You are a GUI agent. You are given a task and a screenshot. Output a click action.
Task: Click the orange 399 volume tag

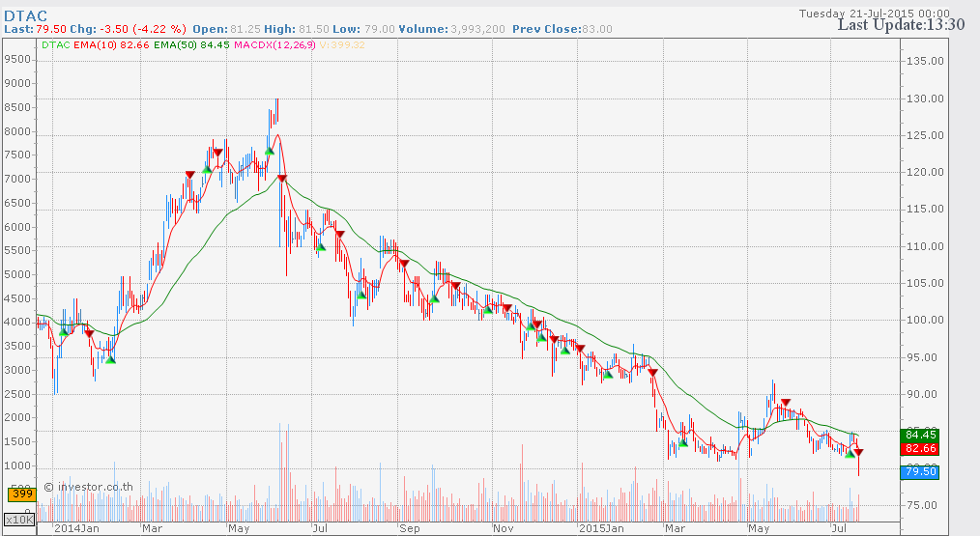click(22, 494)
